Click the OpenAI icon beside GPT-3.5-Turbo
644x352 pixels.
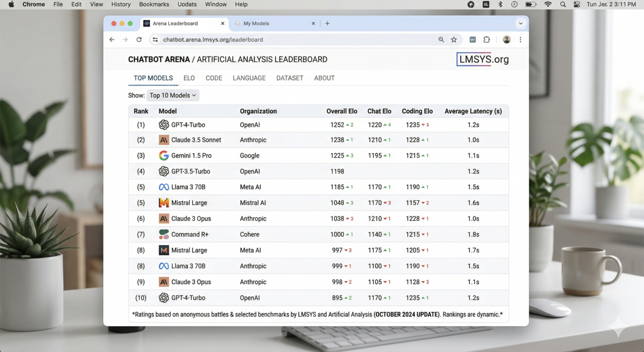point(164,171)
